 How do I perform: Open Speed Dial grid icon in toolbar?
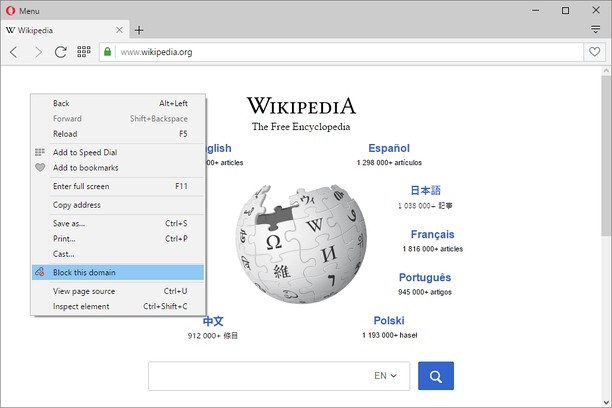[x=84, y=51]
